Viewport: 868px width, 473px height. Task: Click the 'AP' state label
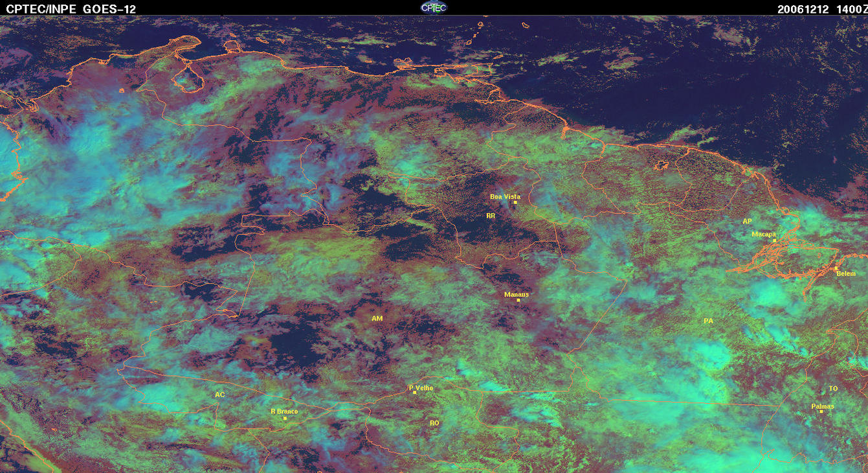coord(747,222)
